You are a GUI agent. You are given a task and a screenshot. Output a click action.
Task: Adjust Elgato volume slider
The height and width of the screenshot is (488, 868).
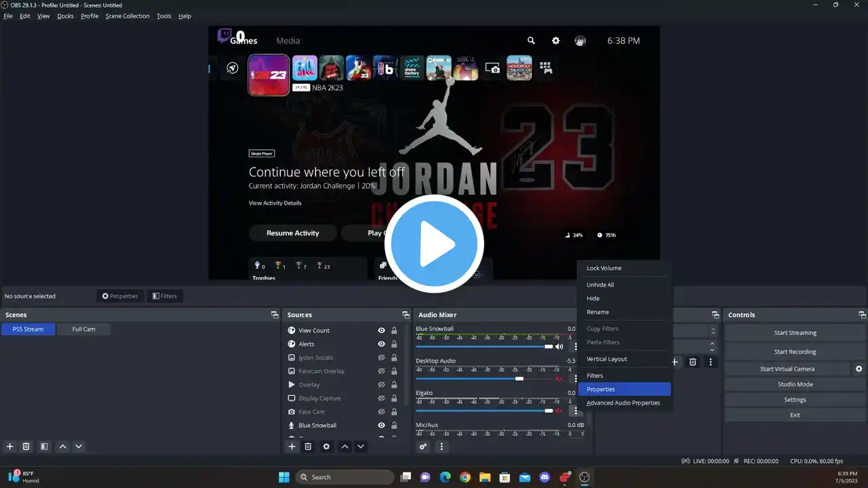coord(485,410)
